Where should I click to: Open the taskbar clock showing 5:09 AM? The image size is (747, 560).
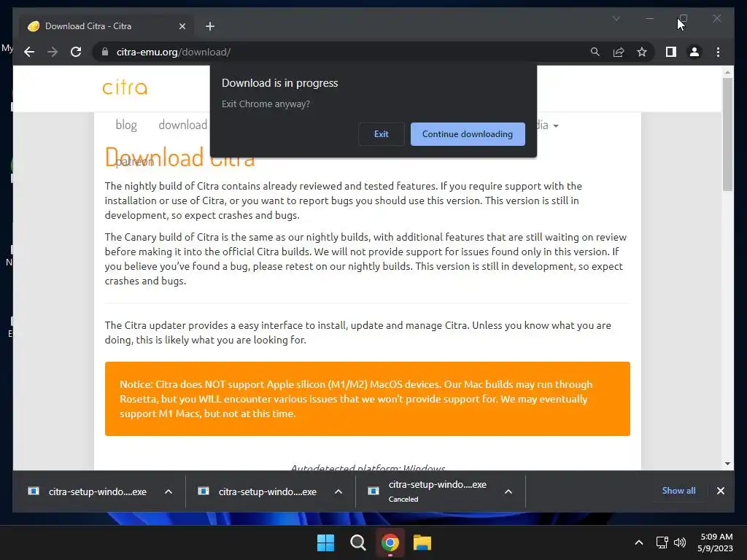pos(716,542)
